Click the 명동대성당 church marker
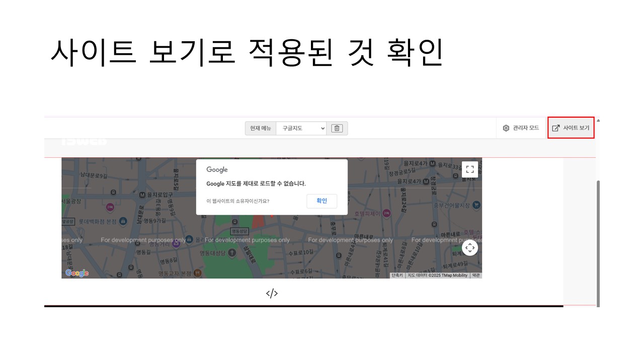Image resolution: width=644 pixels, height=362 pixels. (231, 253)
